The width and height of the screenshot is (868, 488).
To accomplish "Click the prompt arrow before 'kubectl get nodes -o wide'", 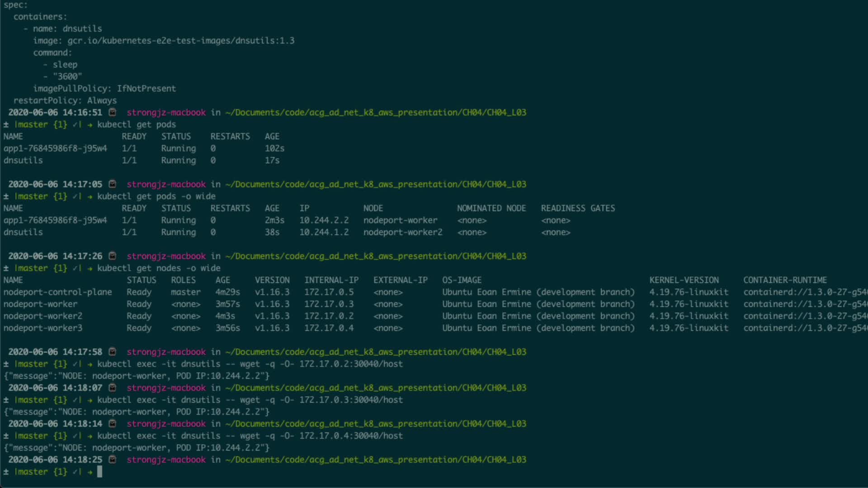I will (90, 268).
